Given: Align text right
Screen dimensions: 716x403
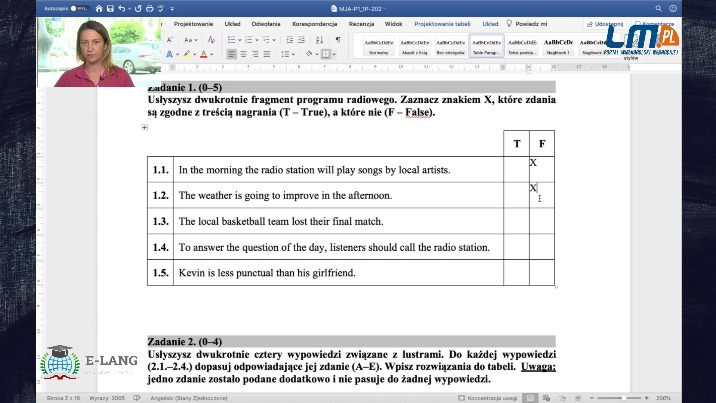Looking at the screenshot, I should tap(255, 54).
